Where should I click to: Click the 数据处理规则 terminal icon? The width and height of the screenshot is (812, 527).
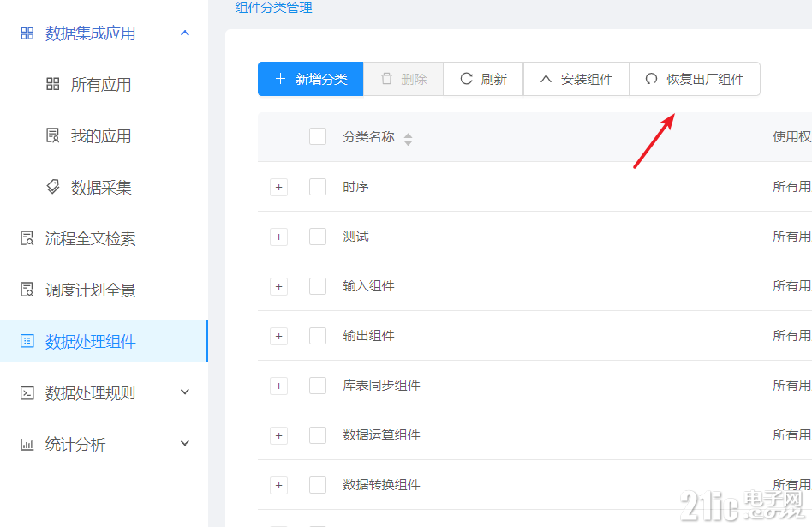point(27,392)
